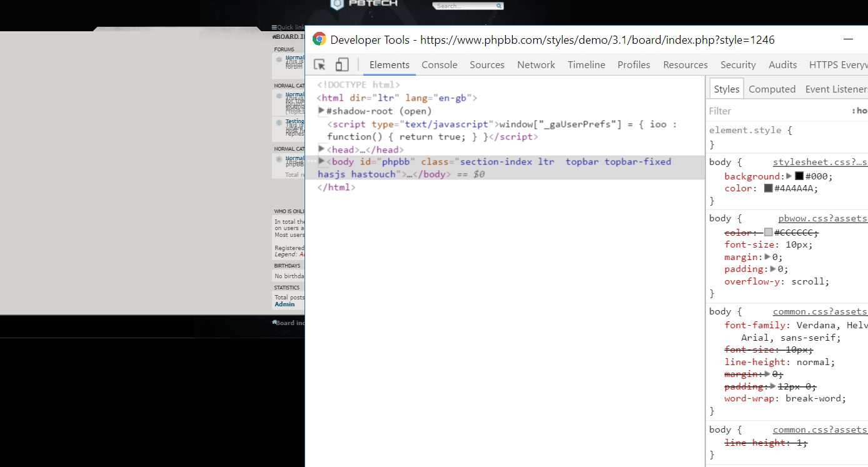Screen dimensions: 868x467
Task: Click the line-height: normal property
Action: coord(780,362)
